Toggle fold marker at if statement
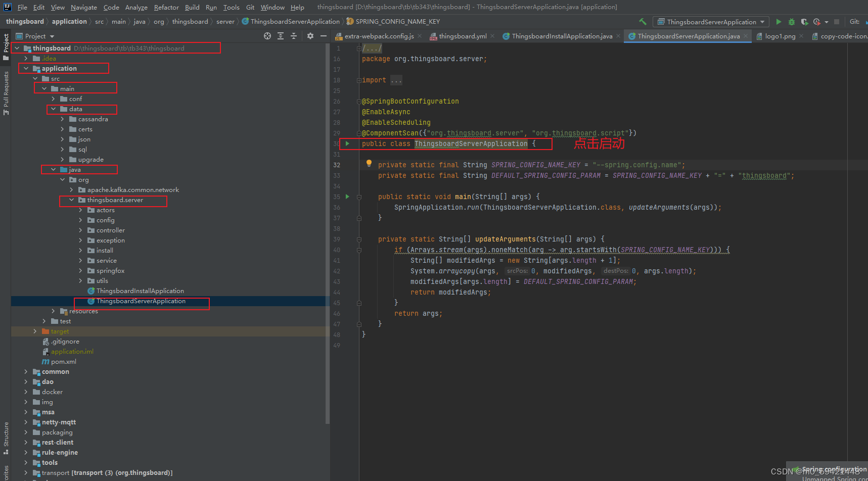 pos(359,250)
